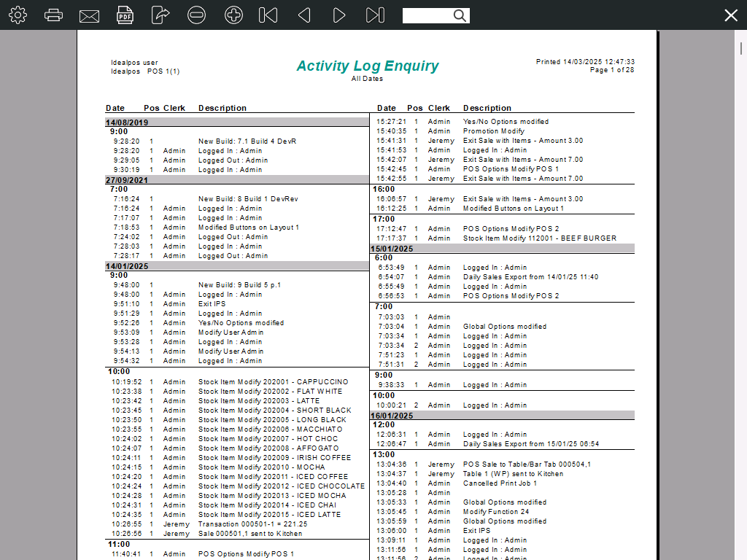747x560 pixels.
Task: Zoom out with the minus icon
Action: 196,15
